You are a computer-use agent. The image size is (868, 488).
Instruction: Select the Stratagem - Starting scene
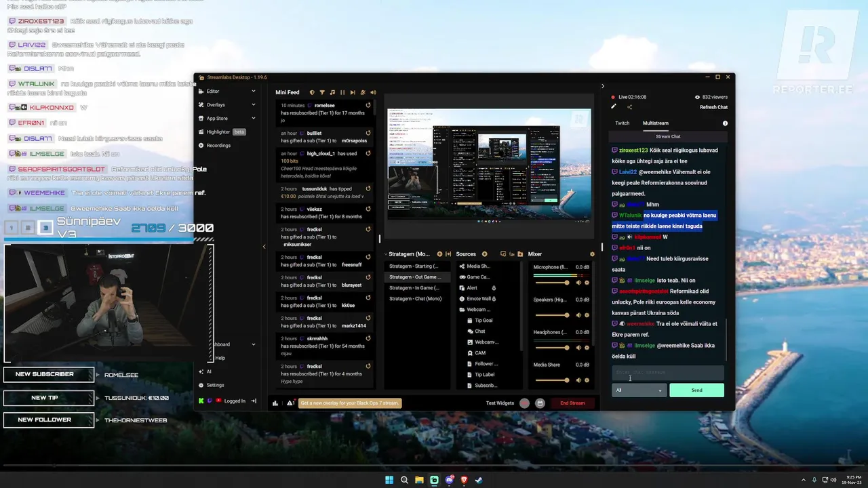(417, 266)
